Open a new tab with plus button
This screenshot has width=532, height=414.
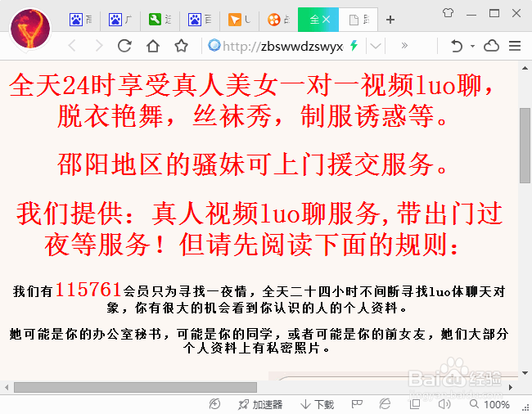click(x=390, y=20)
